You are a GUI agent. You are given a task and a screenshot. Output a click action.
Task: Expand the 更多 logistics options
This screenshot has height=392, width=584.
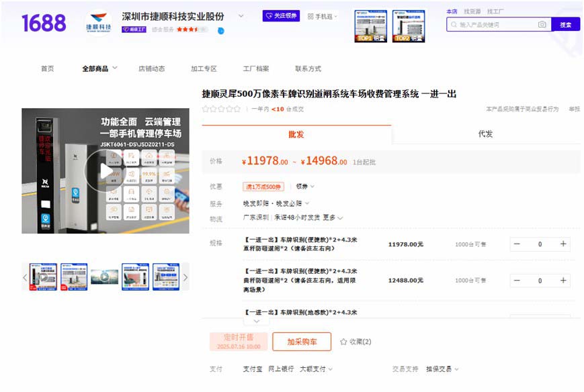[x=333, y=217]
